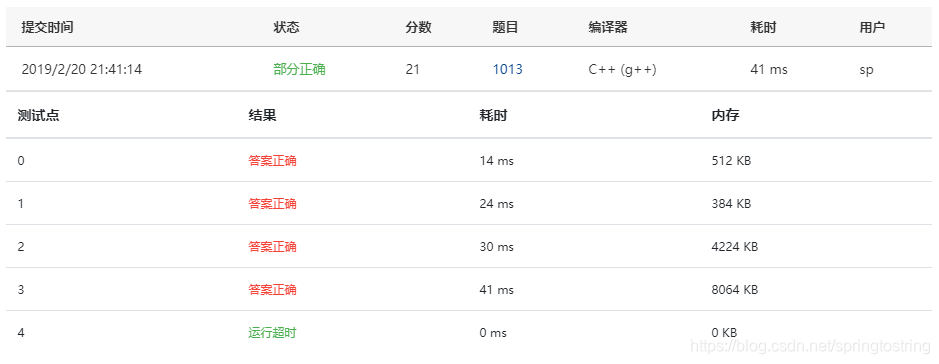Click the 0 ms time value
The width and height of the screenshot is (939, 364).
coord(493,333)
